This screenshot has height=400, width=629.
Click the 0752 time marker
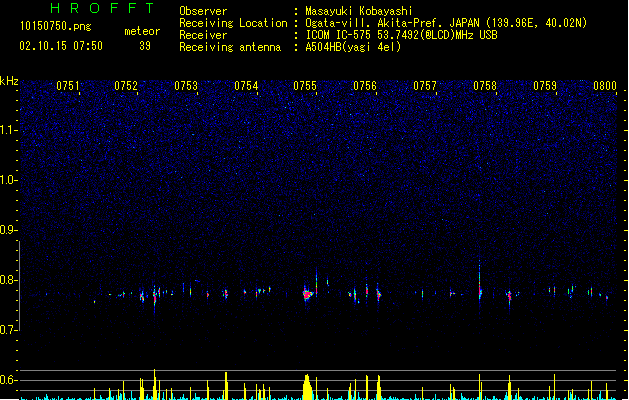pyautogui.click(x=126, y=86)
